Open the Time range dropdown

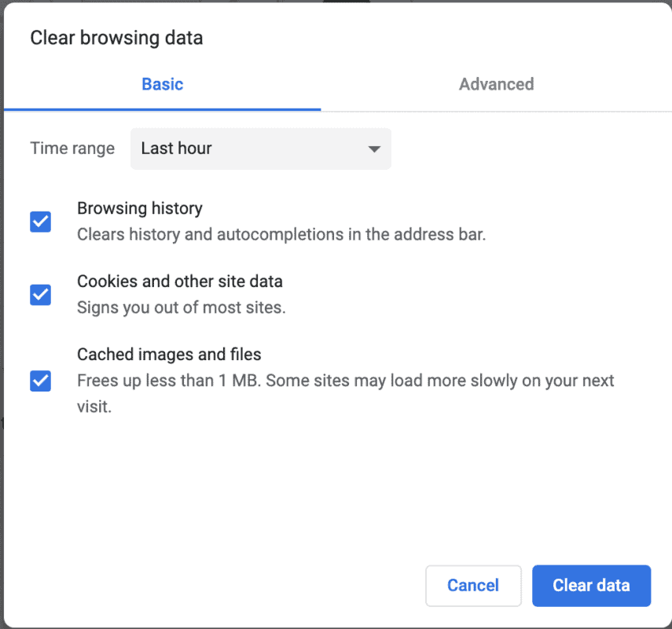(x=260, y=149)
